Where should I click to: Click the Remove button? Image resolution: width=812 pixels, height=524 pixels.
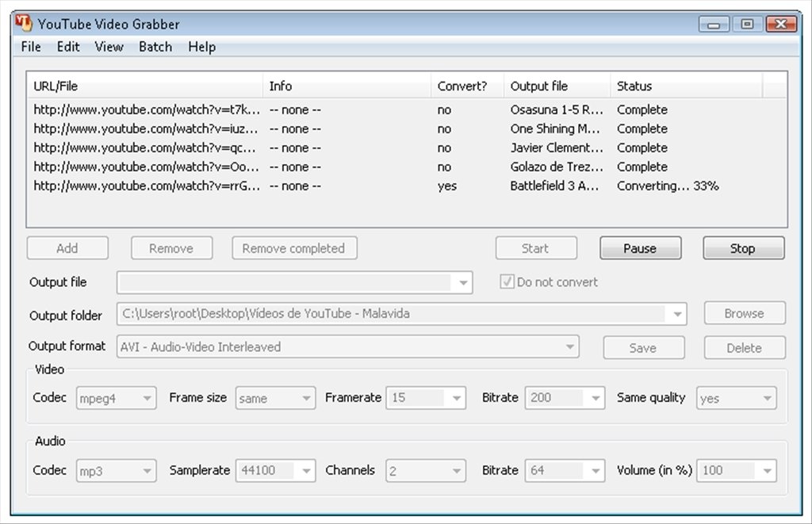171,248
